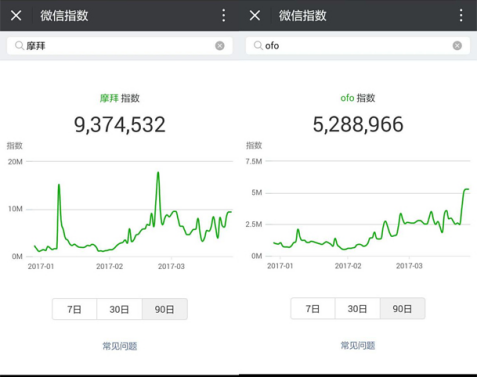
Task: Close the right 微信指数 page with X
Action: click(x=255, y=15)
